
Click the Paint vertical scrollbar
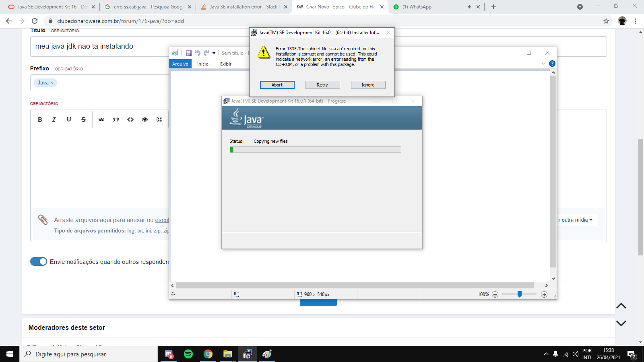pos(553,171)
